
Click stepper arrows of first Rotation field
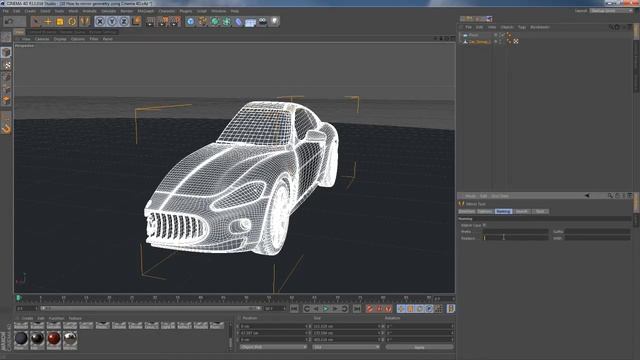452,327
